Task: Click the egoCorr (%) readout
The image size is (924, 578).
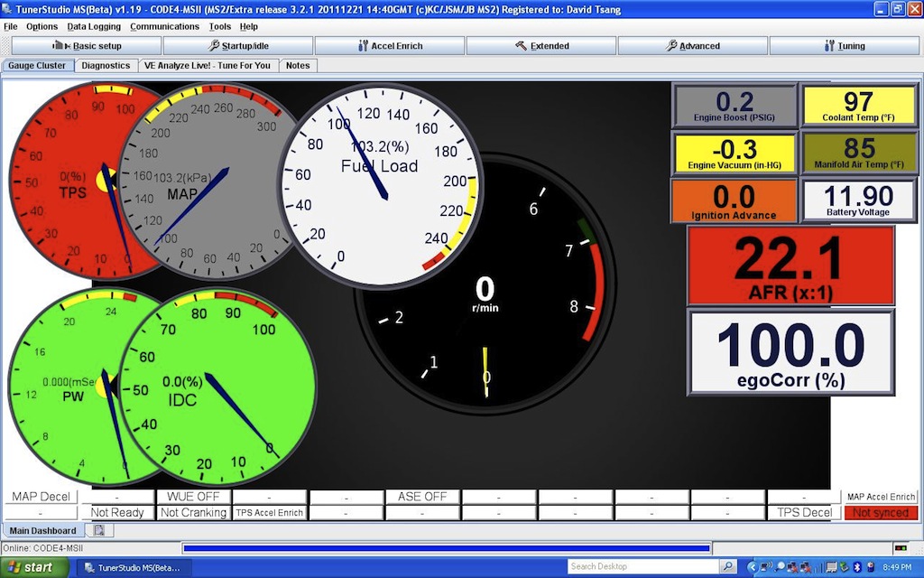Action: point(790,352)
